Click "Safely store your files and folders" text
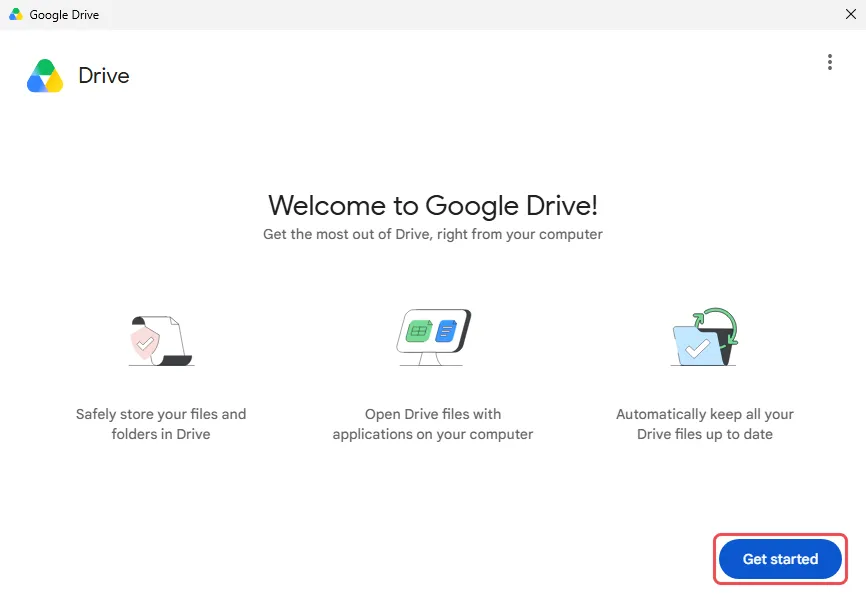 161,424
